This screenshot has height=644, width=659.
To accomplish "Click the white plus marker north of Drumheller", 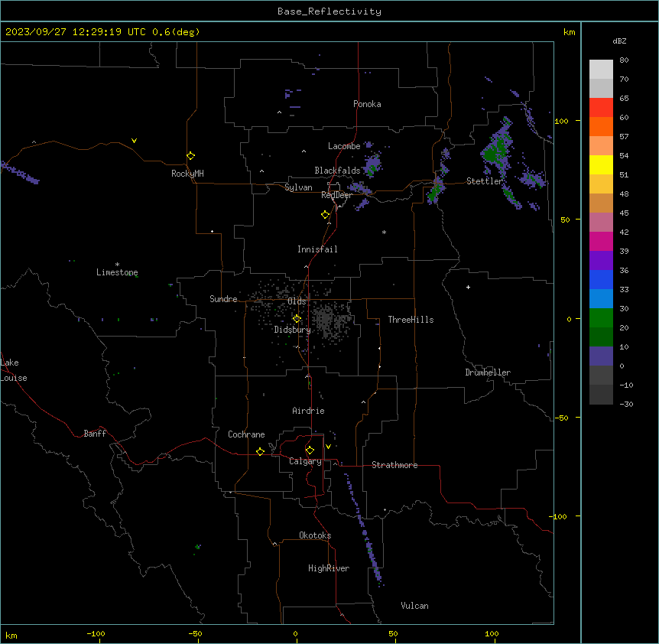I will click(468, 287).
